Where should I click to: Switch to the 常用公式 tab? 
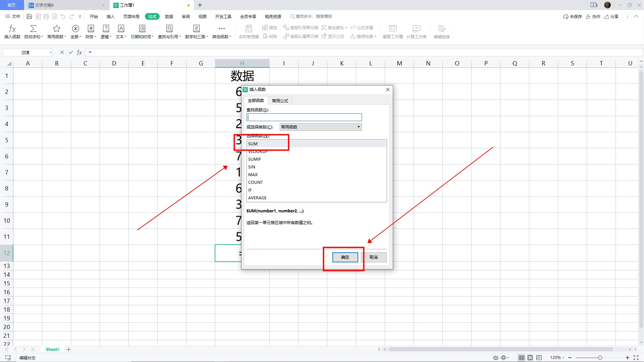click(x=280, y=101)
